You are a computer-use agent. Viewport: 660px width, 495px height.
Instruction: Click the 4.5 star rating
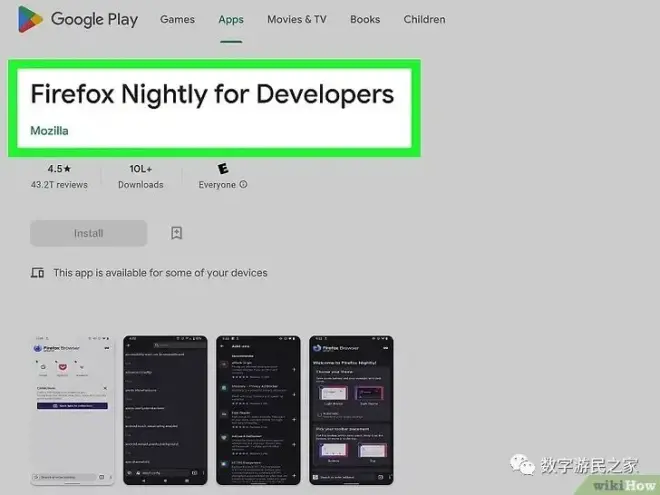click(59, 169)
